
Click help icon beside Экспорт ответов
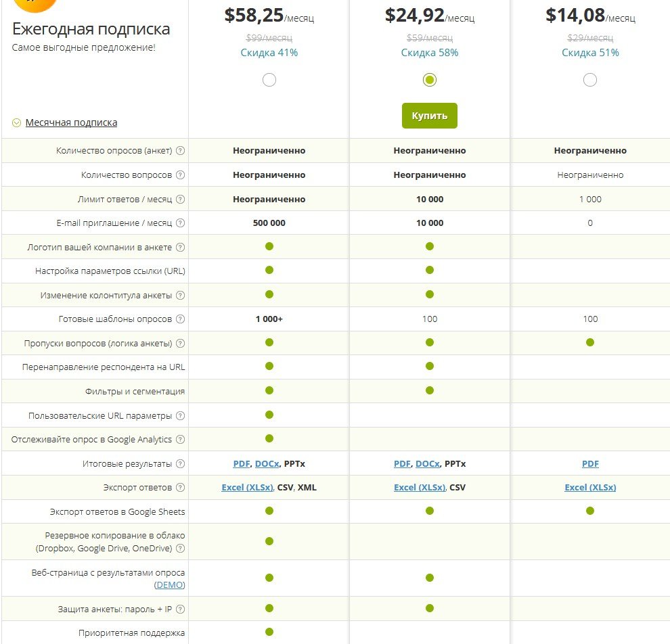tap(181, 487)
